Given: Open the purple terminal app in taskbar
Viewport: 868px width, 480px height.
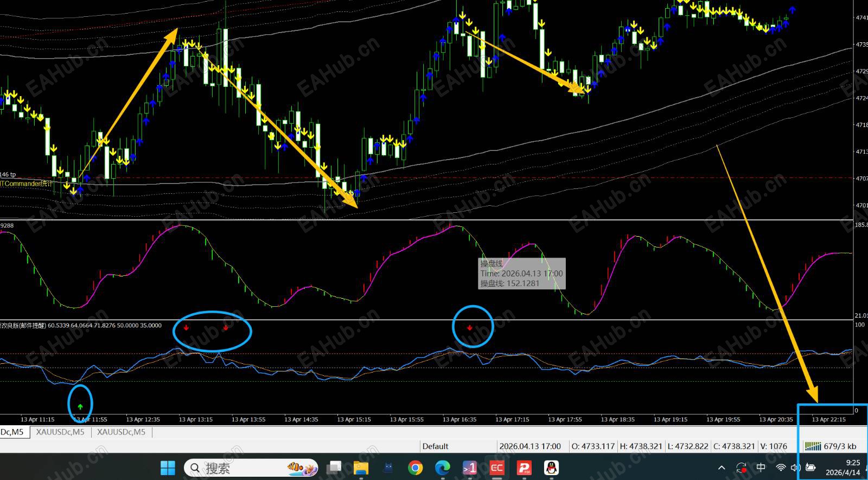Looking at the screenshot, I should pos(470,468).
